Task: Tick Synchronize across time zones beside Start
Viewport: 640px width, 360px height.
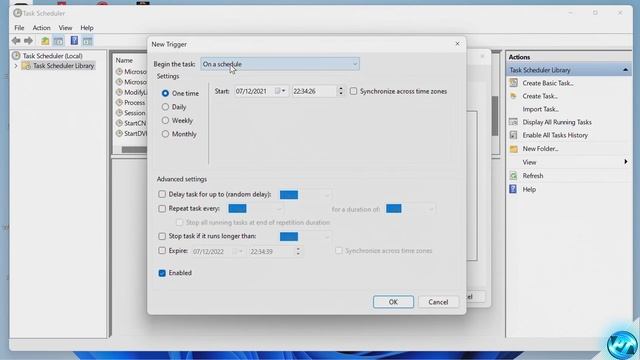Action: (x=353, y=91)
